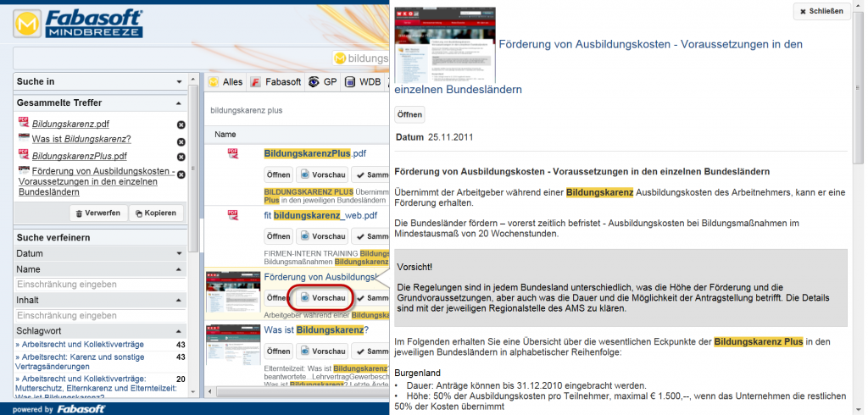Click the PDF icon beside Bildungskarenz.pdf

click(x=23, y=122)
